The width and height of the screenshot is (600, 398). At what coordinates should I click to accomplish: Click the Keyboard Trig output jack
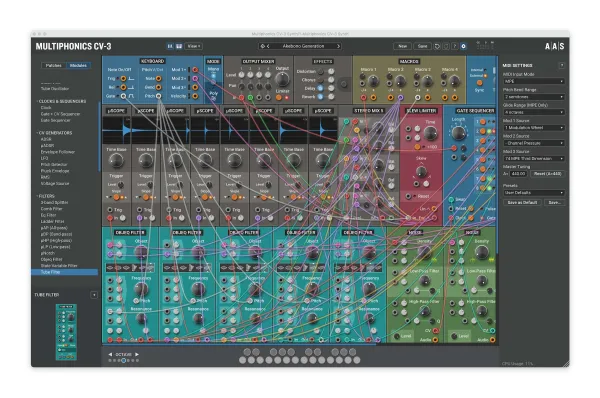pyautogui.click(x=123, y=78)
